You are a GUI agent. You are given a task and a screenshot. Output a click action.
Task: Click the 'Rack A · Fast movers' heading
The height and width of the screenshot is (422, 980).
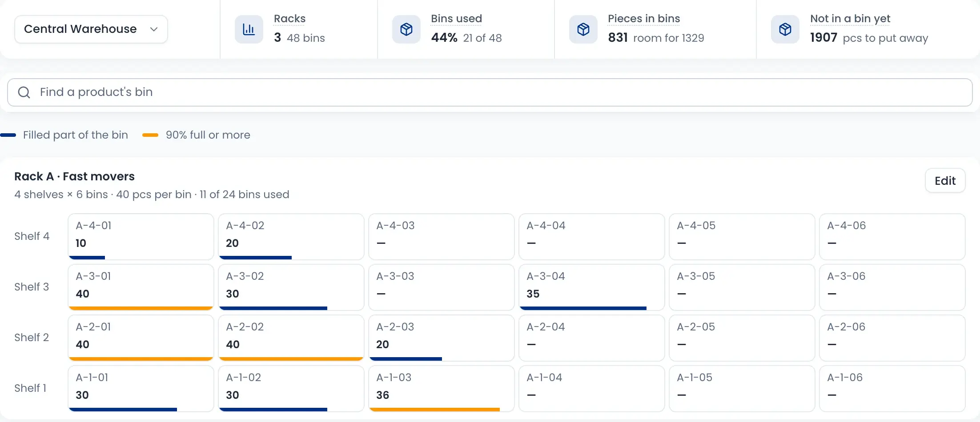74,176
